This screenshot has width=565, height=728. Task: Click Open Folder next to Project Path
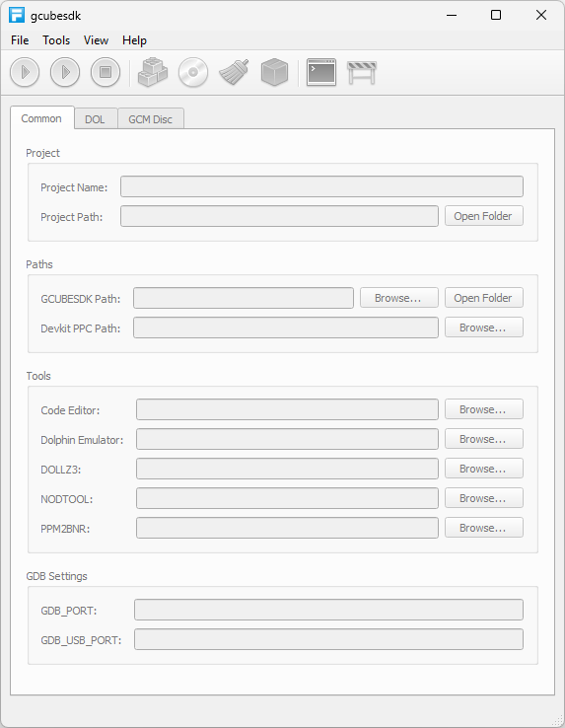[x=484, y=216]
